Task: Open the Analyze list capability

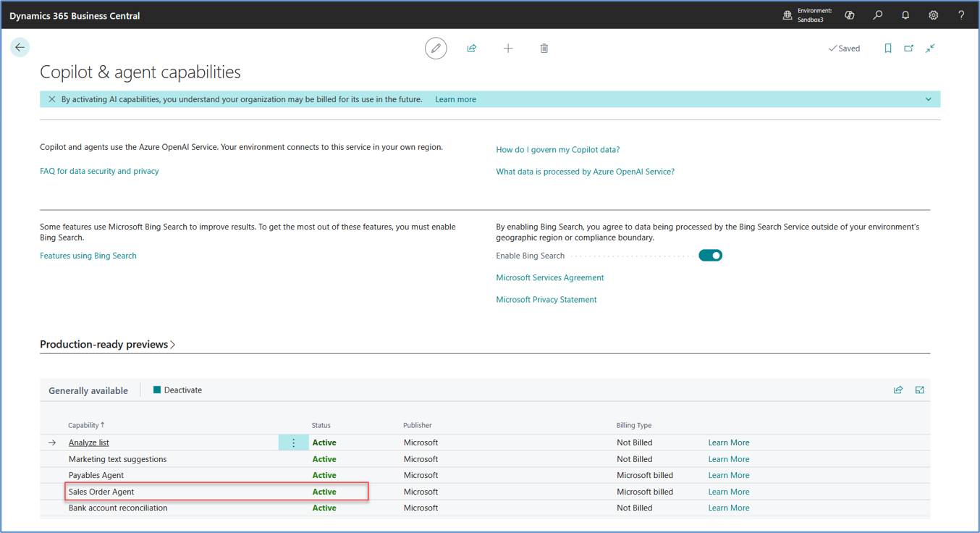Action: click(x=89, y=442)
